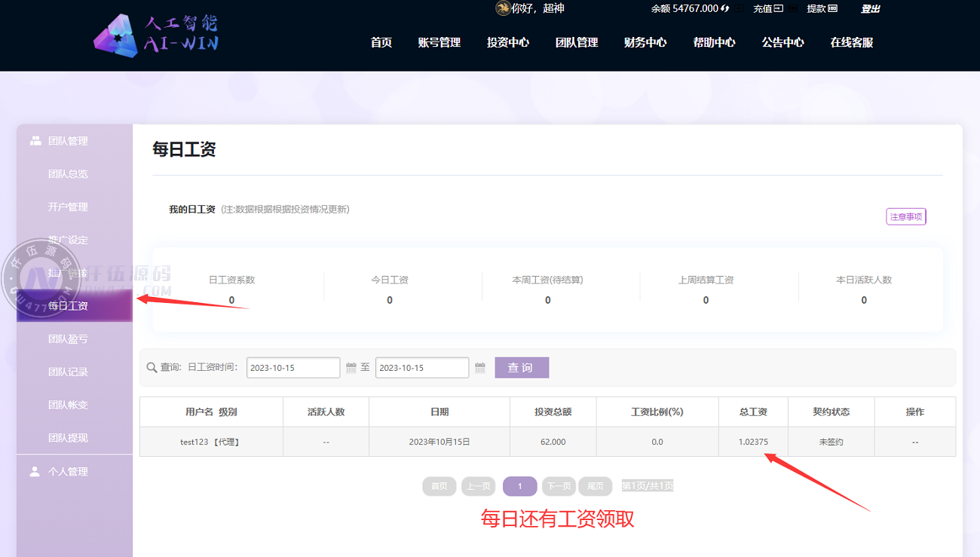Image resolution: width=980 pixels, height=557 pixels.
Task: Open 投资中心 in top navigation
Action: (508, 42)
